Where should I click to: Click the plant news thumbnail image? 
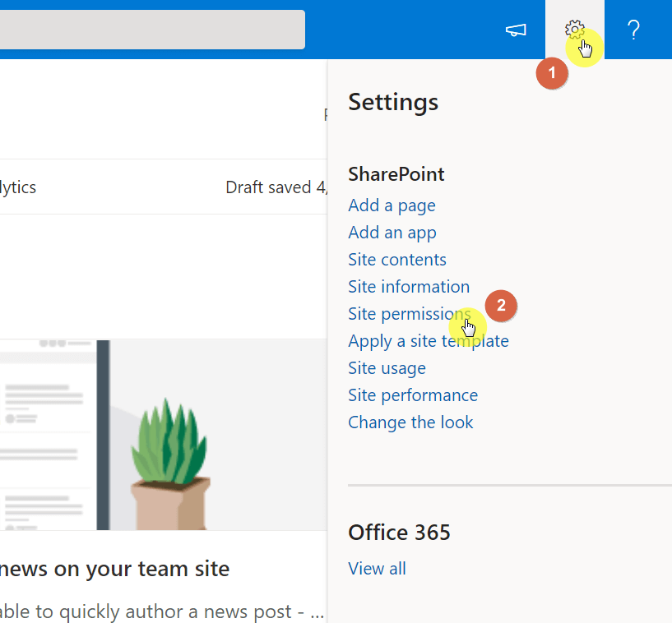pyautogui.click(x=164, y=435)
